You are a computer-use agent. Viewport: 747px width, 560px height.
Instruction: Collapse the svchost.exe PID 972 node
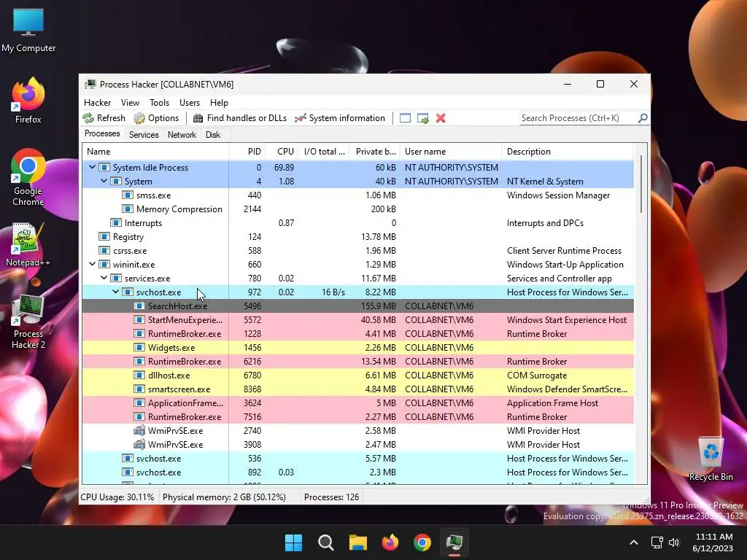pyautogui.click(x=115, y=292)
